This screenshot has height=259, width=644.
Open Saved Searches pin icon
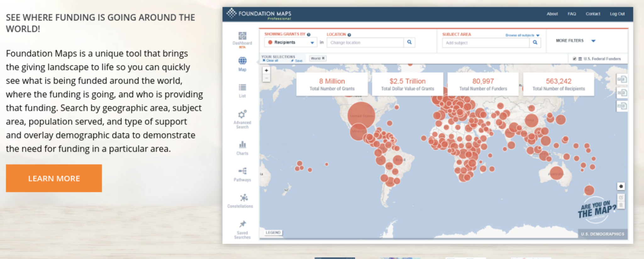pyautogui.click(x=242, y=224)
